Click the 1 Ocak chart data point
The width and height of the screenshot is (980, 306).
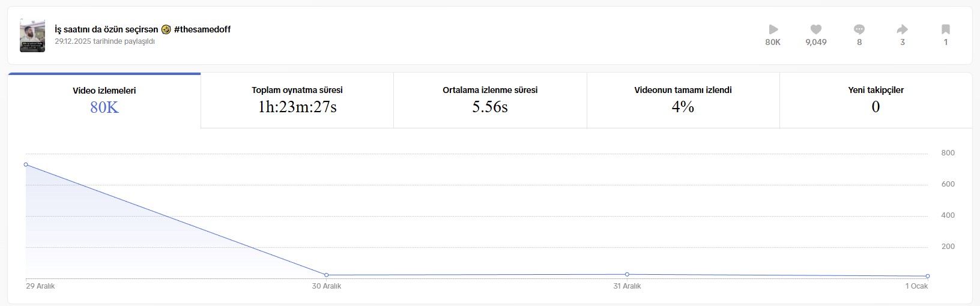(x=928, y=276)
